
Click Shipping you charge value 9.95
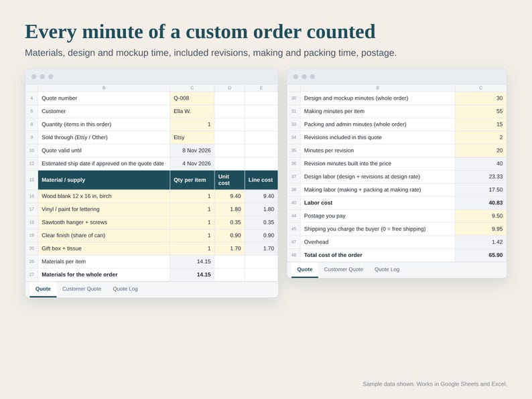coord(481,229)
